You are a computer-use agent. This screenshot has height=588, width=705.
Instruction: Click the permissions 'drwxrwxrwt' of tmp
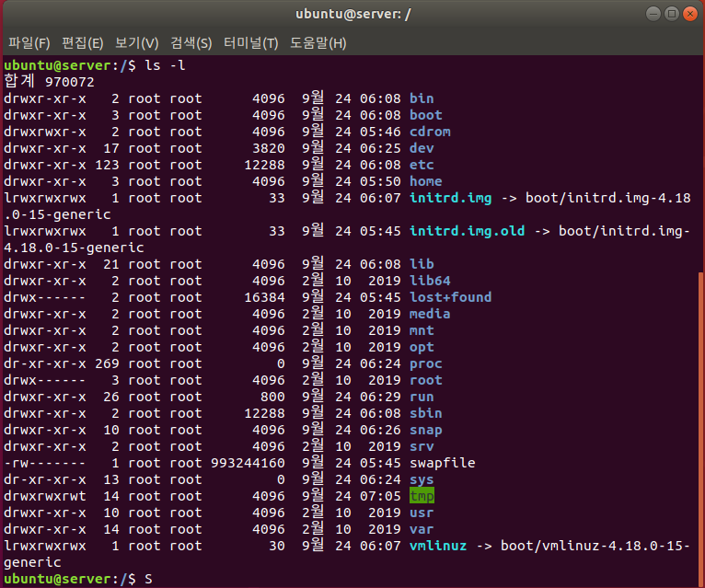(45, 496)
